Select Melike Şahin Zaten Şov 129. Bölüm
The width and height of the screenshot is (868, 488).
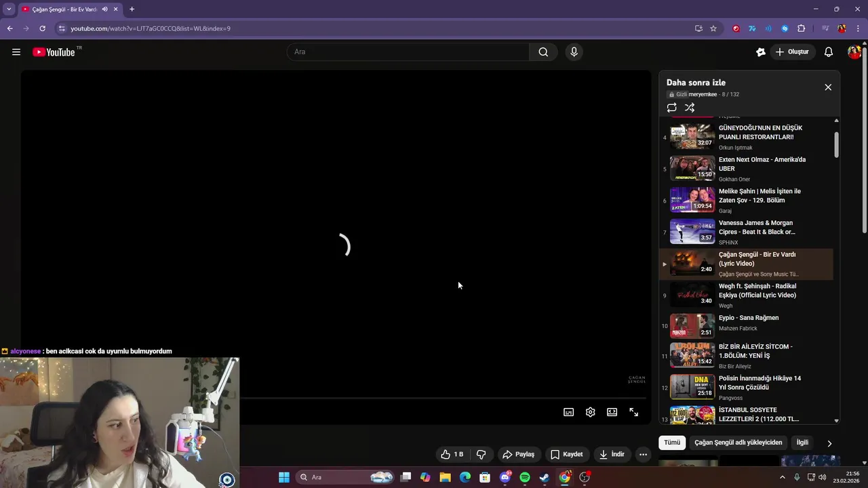pos(746,200)
